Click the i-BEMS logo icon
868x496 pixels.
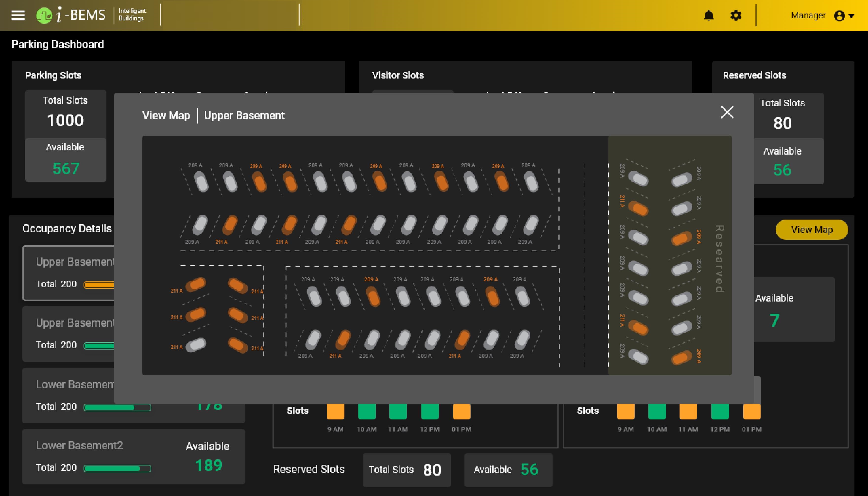44,15
